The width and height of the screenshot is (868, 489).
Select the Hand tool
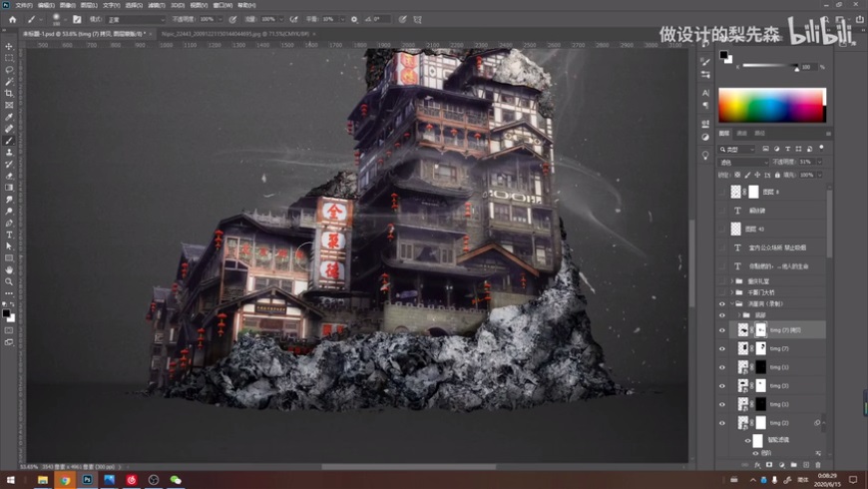pyautogui.click(x=9, y=269)
